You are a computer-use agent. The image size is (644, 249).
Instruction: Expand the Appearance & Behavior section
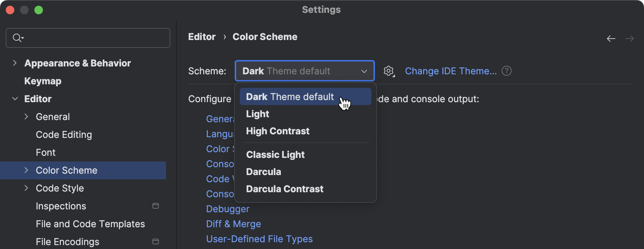coord(15,63)
